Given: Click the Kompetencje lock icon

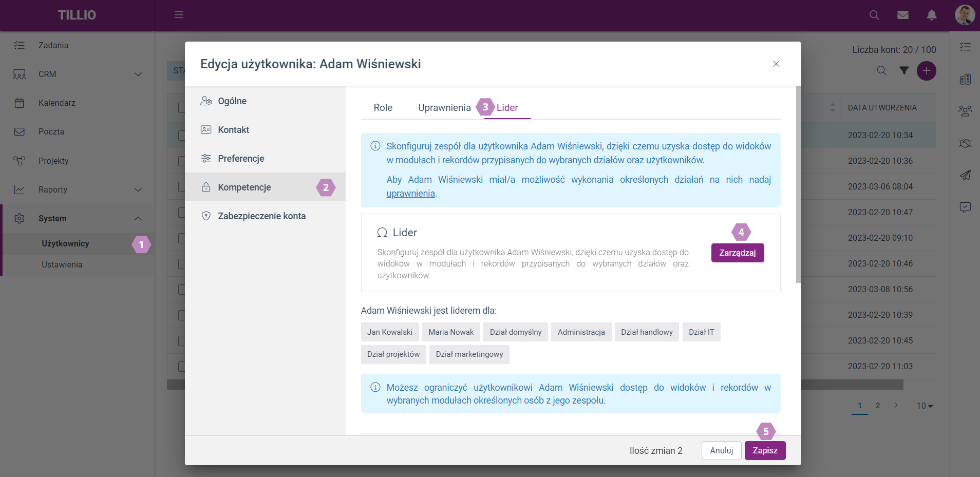Looking at the screenshot, I should coord(206,187).
